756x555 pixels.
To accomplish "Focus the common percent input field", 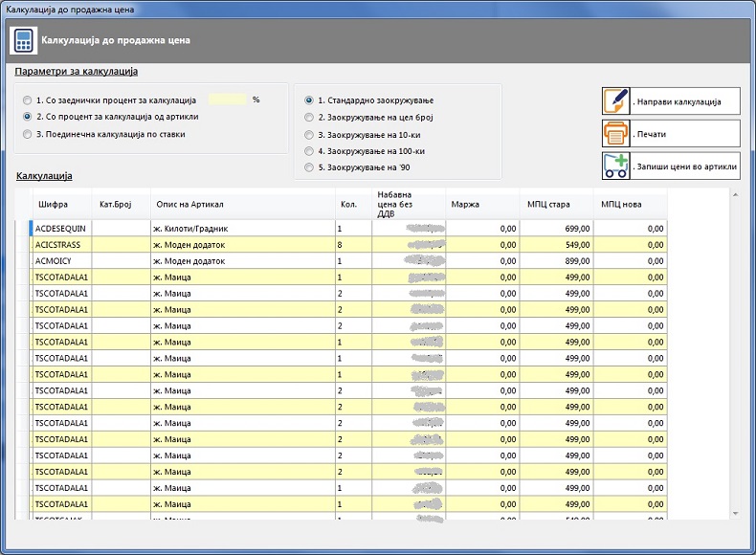I will click(x=228, y=100).
